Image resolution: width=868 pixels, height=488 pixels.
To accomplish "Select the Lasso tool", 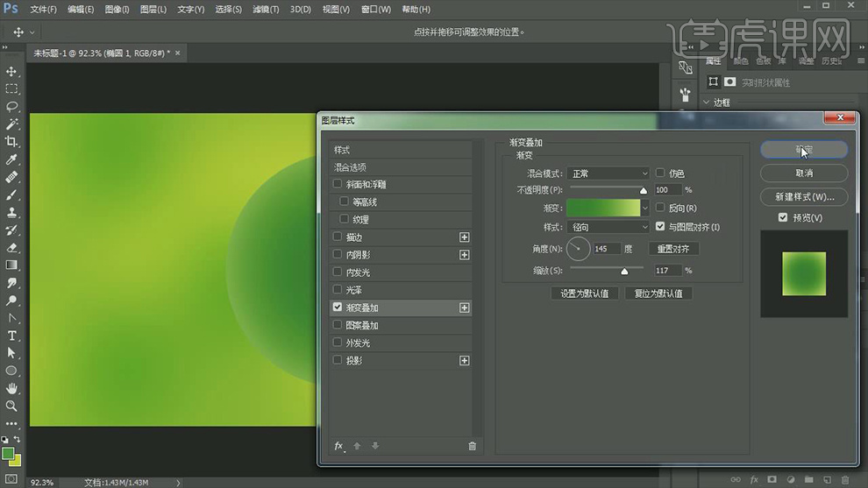I will [11, 106].
